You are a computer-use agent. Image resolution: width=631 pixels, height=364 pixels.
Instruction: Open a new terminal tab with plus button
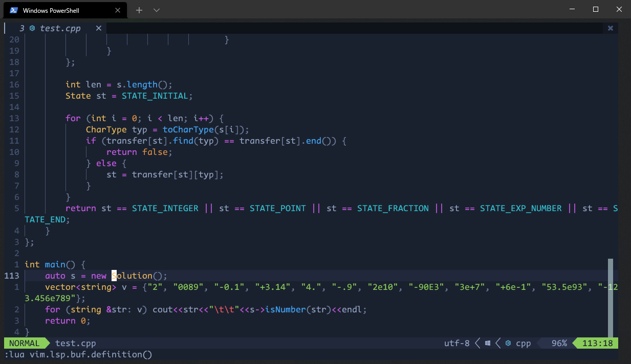[139, 10]
